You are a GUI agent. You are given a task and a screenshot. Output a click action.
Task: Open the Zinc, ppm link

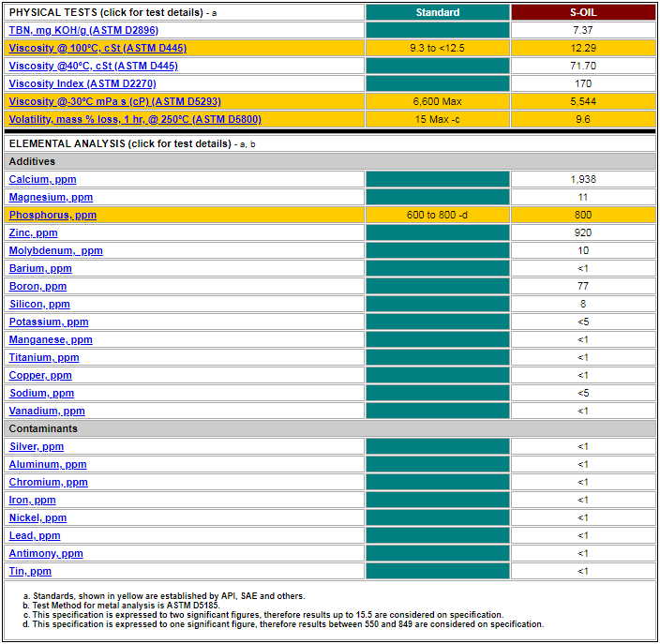33,232
